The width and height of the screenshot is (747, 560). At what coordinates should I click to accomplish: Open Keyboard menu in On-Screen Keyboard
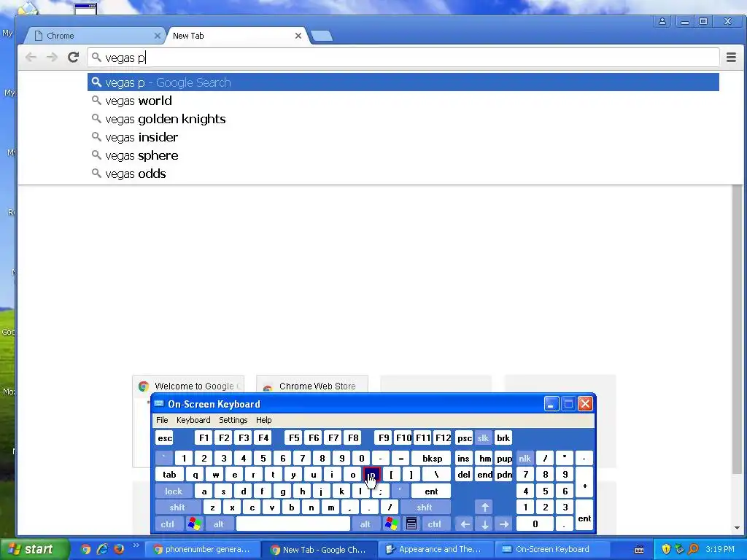(193, 420)
